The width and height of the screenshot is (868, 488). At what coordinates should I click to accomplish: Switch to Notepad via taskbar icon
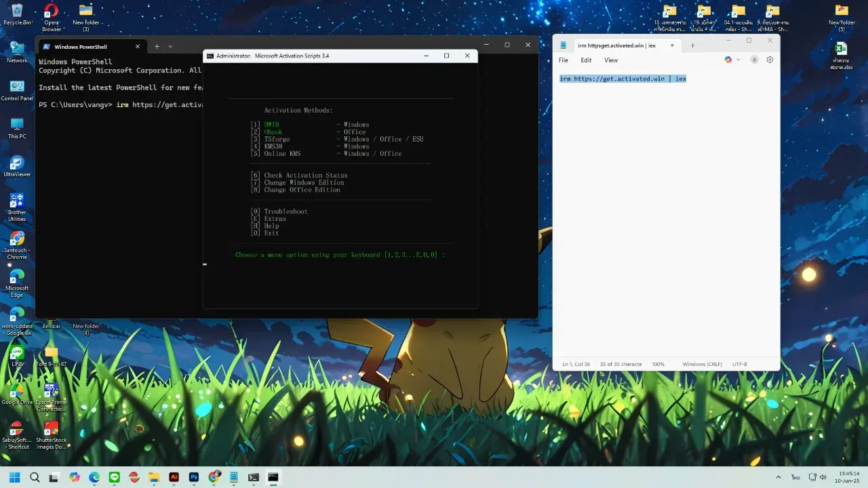coord(233,477)
